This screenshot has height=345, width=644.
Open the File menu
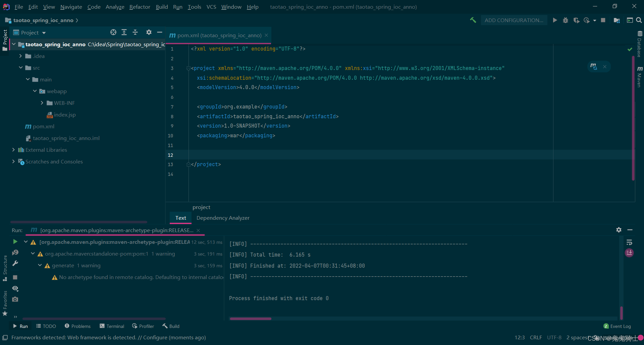coord(19,7)
